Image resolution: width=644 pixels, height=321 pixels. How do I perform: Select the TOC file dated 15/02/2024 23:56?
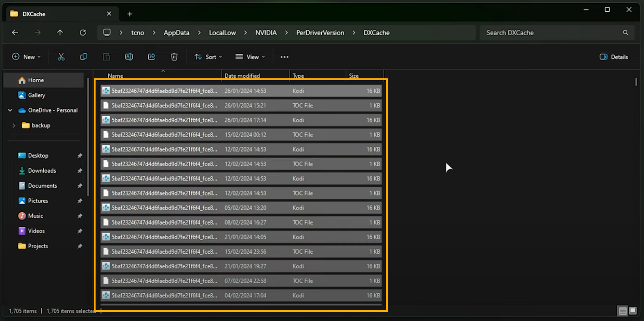[x=241, y=252]
